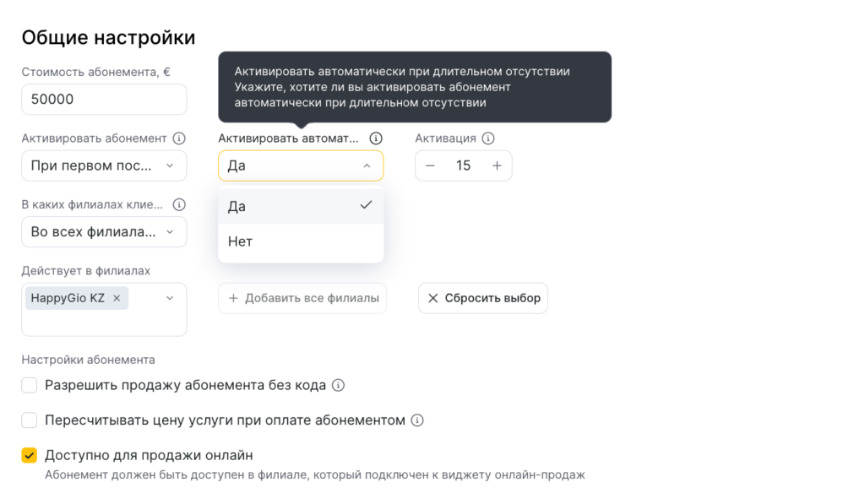This screenshot has height=504, width=865.
Task: Click info icon beside В каких филиалах
Action: (179, 204)
